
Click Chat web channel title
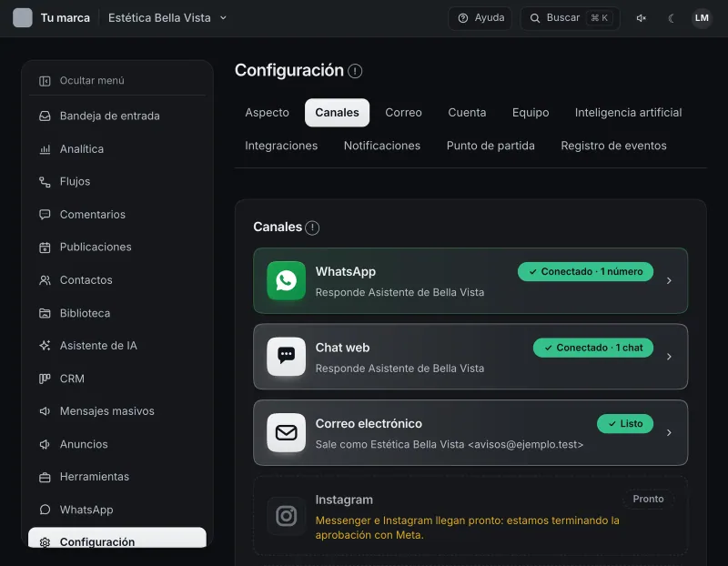coord(343,348)
